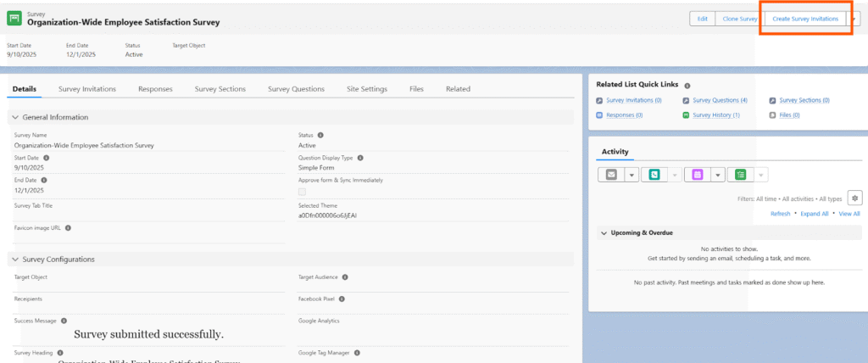Click info icon next to Question Display Type
The width and height of the screenshot is (868, 363).
point(360,158)
